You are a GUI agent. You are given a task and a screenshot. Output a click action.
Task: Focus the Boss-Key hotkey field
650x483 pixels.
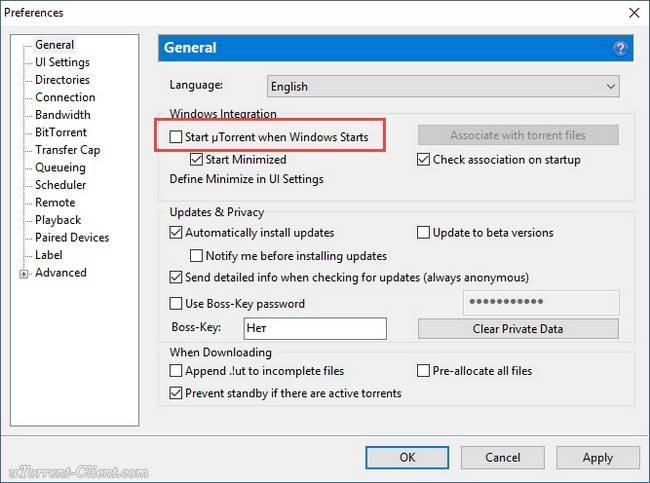point(315,328)
